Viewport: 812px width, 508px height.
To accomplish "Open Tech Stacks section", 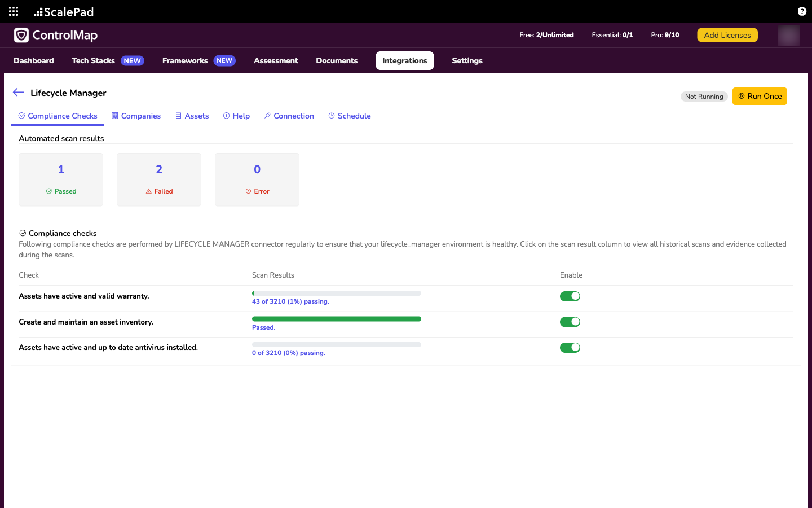I will 93,60.
